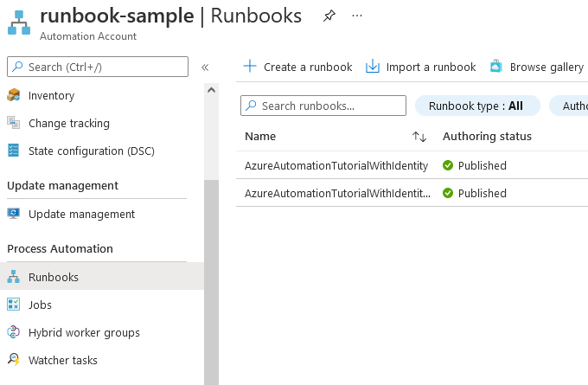Open the truncated AzureAutomationTutorialWithIdentit... runbook
This screenshot has width=588, height=385.
click(x=337, y=193)
